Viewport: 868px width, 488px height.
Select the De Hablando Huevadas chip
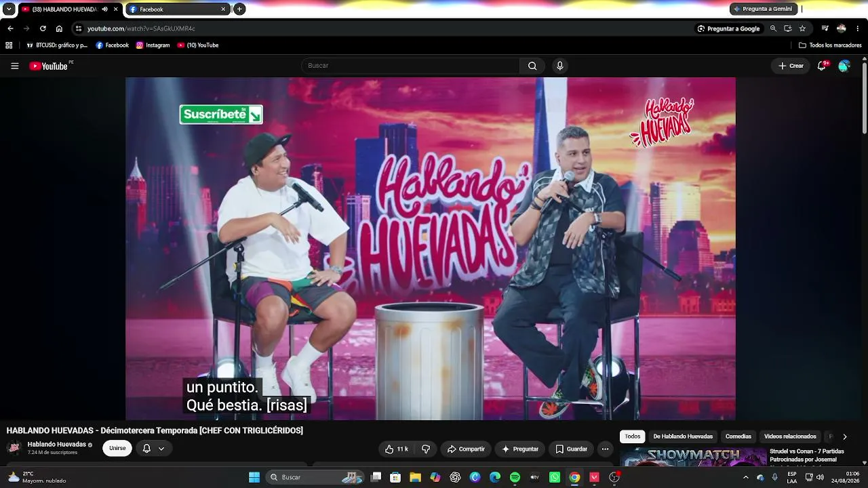tap(683, 436)
